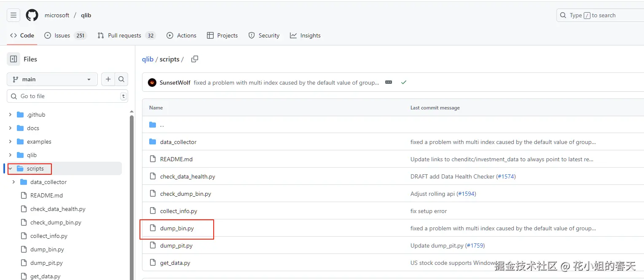Copy the scripts path to clipboard
Screen dimensions: 644x280
click(x=195, y=59)
